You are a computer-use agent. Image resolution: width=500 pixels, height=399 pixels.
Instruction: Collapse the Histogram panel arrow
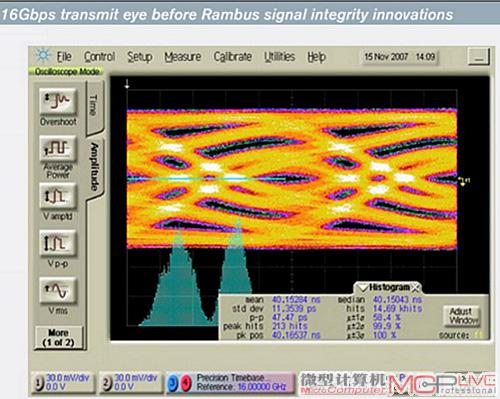pyautogui.click(x=363, y=287)
